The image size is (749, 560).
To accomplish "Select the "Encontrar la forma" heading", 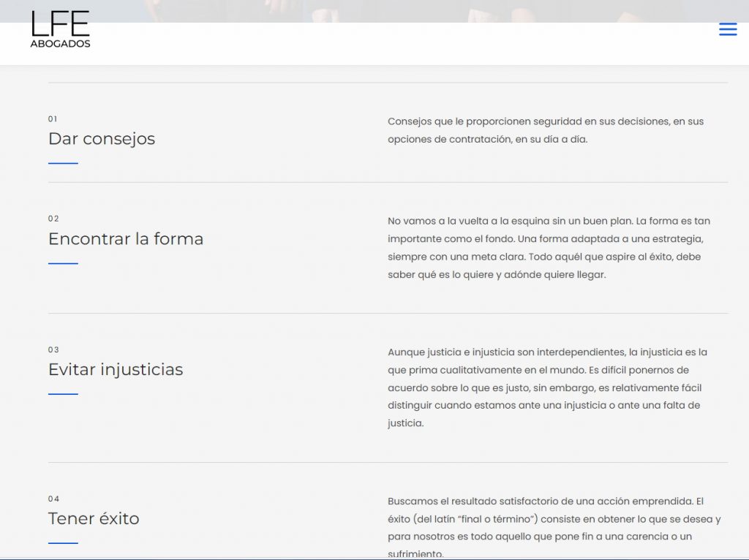I will point(126,239).
